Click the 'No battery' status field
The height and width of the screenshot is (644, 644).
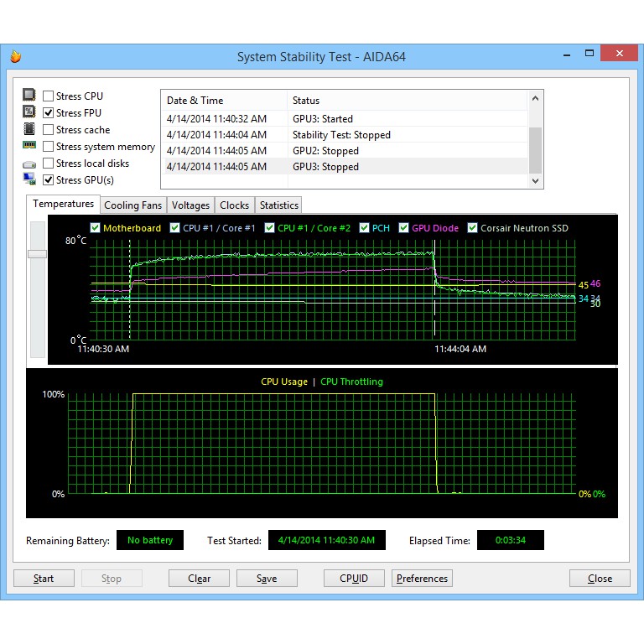pos(150,540)
